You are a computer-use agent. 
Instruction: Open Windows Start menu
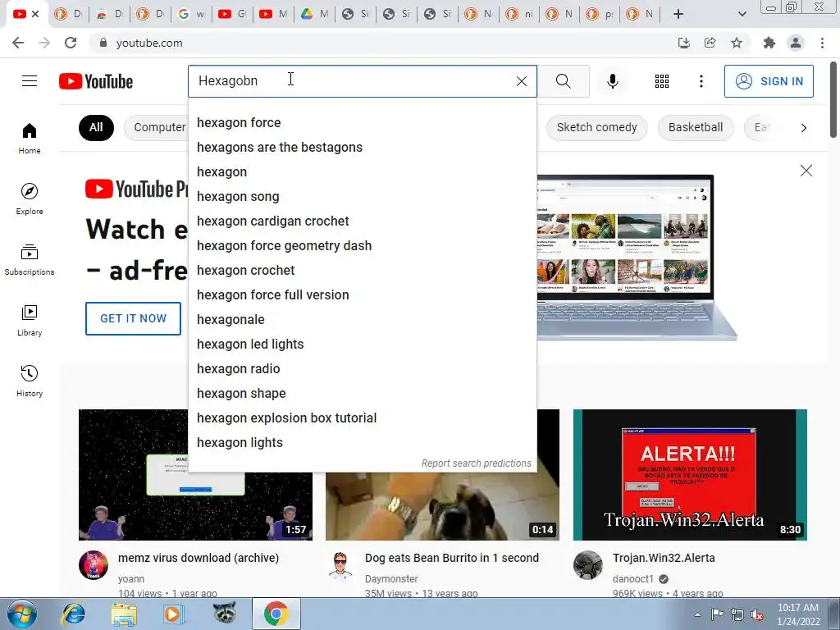click(x=22, y=614)
